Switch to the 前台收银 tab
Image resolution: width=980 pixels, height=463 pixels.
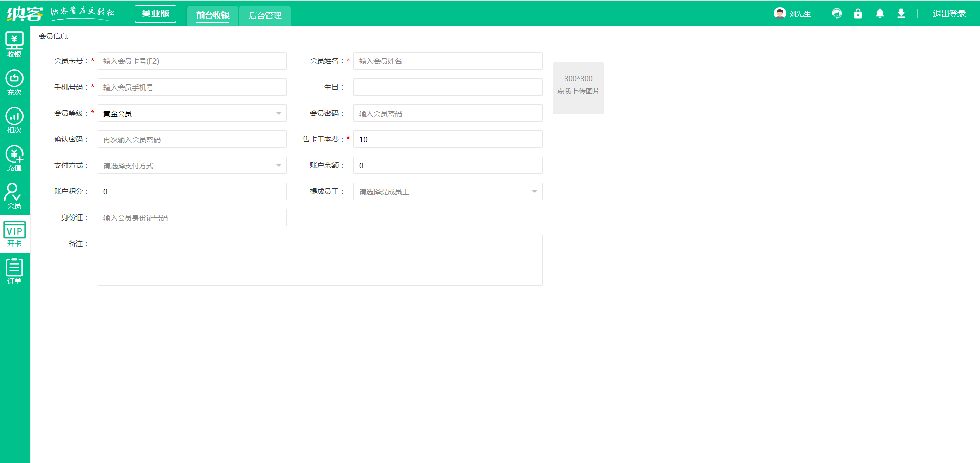(213, 15)
